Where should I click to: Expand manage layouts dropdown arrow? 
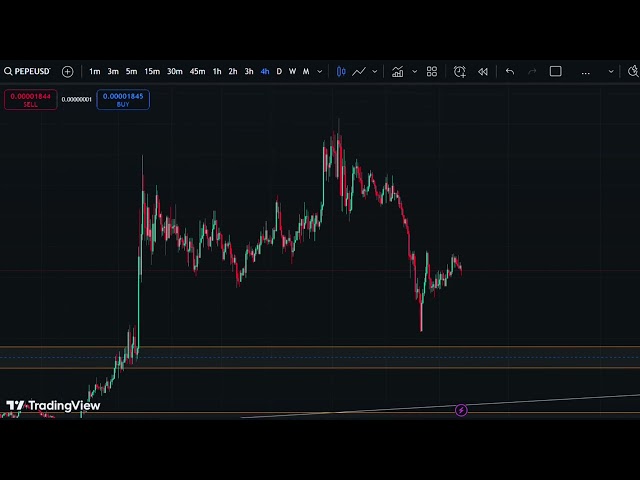point(611,71)
